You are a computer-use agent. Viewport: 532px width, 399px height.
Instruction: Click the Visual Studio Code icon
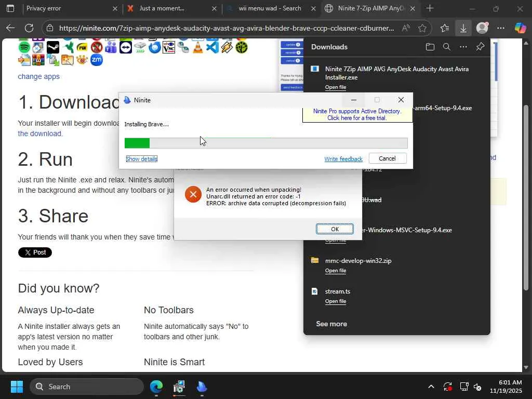[212, 47]
